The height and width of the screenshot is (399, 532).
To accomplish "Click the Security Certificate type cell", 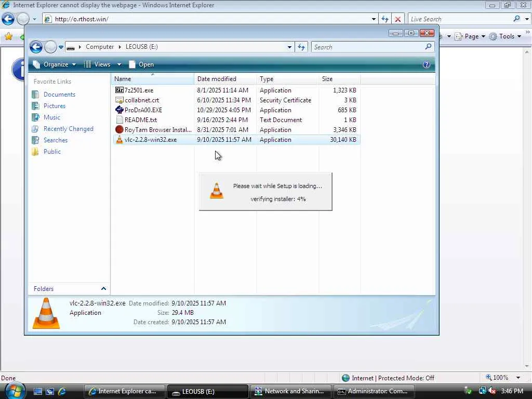I will 285,100.
